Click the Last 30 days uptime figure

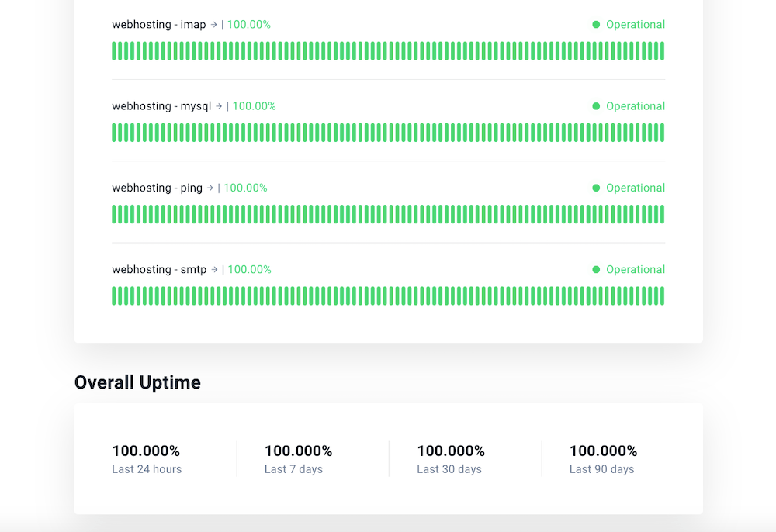(x=451, y=451)
